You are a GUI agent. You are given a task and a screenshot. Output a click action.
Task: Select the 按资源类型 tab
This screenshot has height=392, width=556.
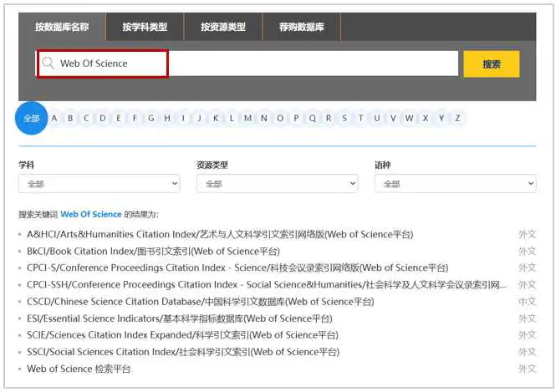click(223, 27)
